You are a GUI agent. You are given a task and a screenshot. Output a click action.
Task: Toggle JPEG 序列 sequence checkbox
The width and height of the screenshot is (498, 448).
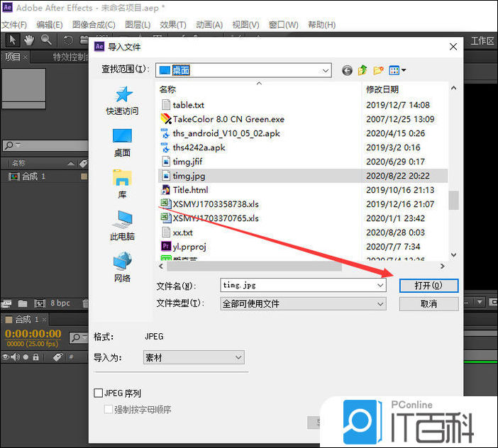99,393
